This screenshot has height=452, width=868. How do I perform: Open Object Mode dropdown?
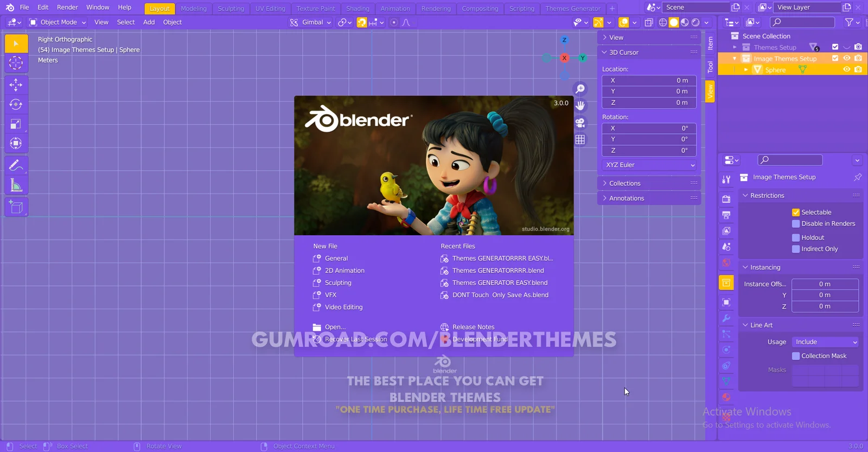[x=58, y=22]
